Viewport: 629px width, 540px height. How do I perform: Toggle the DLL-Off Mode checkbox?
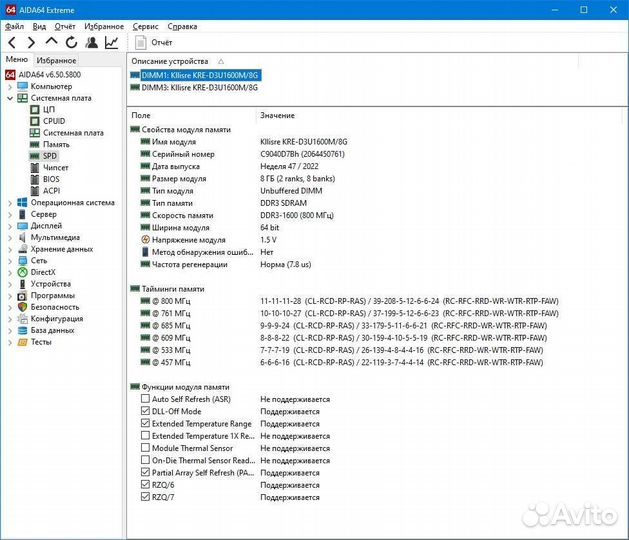(x=146, y=411)
